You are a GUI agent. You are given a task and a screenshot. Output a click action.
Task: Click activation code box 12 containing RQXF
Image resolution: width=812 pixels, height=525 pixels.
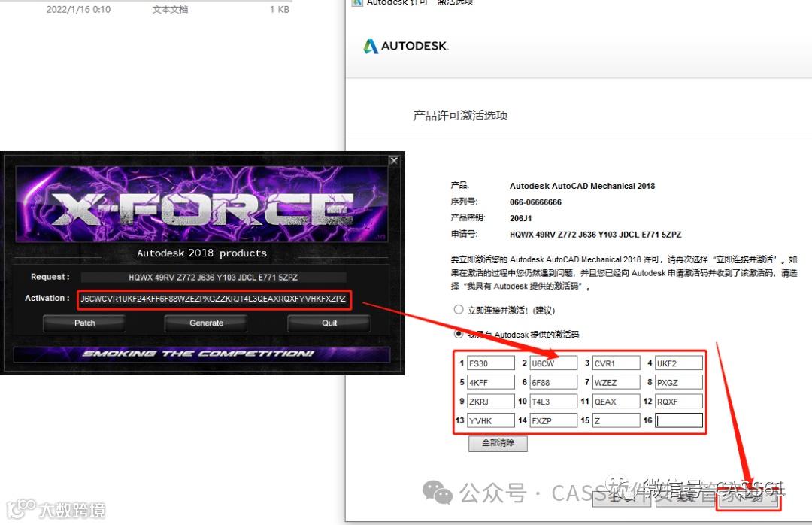point(679,402)
